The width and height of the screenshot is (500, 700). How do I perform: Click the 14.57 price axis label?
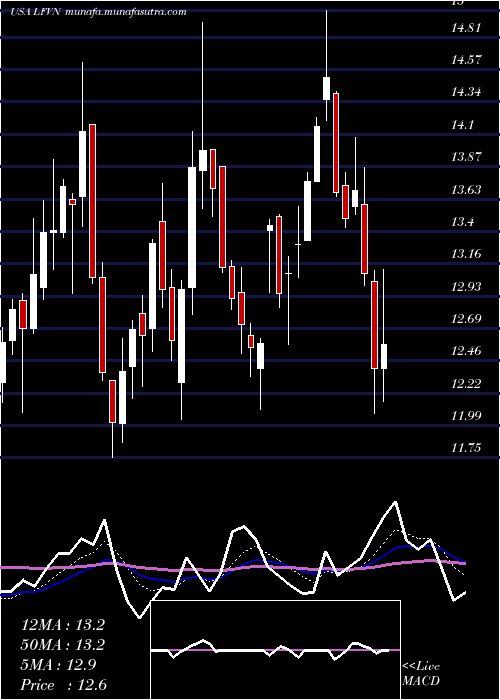pos(466,60)
